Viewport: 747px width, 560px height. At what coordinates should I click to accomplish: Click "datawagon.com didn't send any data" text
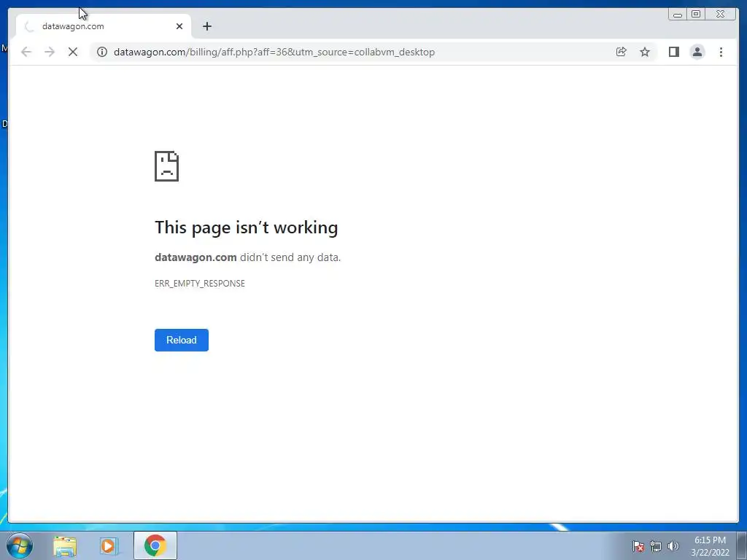click(x=248, y=257)
